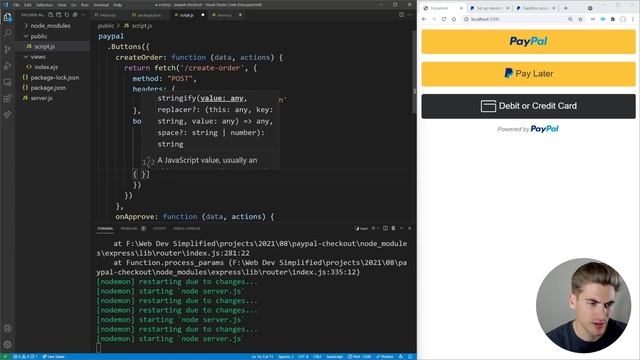Open package.json in Explorer tree
Screen dimensions: 640x360
tap(53, 88)
